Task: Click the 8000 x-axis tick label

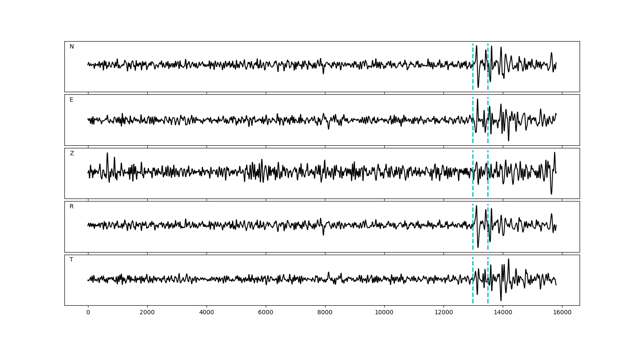Action: click(x=325, y=313)
